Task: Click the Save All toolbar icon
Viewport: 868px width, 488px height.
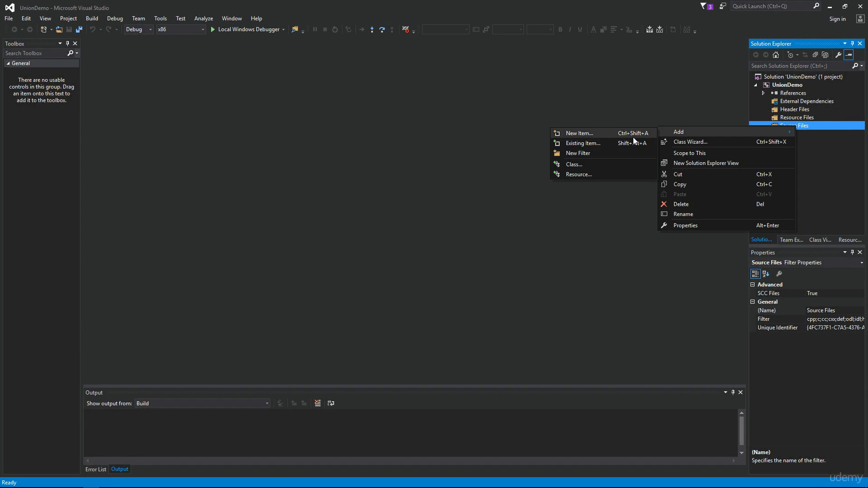Action: click(79, 29)
